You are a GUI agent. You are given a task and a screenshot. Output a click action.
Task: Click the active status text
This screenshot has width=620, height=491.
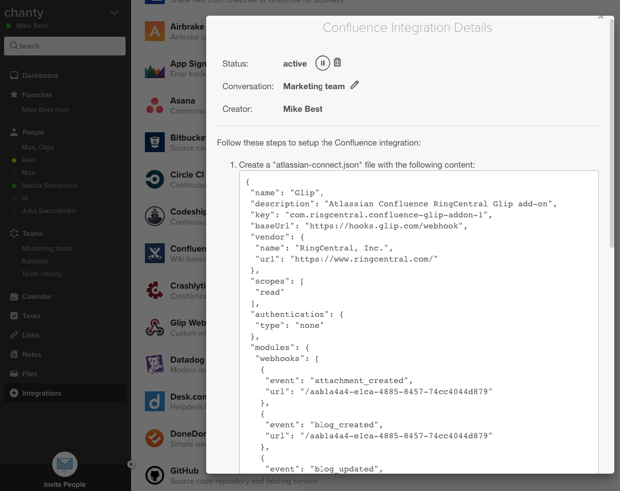tap(295, 64)
